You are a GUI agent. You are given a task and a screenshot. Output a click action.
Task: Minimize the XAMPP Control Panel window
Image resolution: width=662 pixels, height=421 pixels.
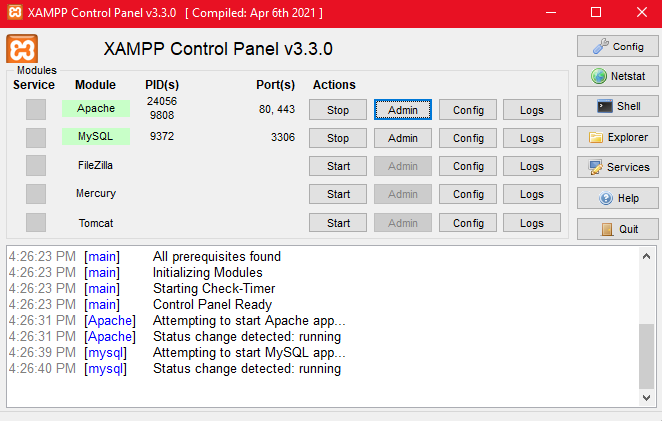(x=551, y=12)
